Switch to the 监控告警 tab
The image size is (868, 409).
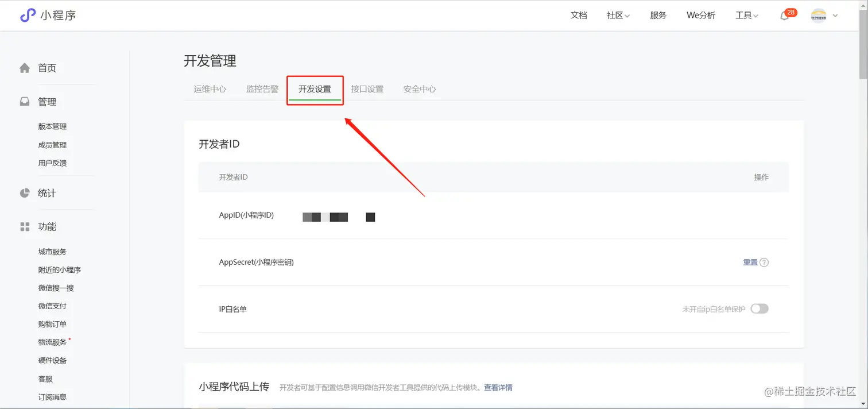point(262,89)
